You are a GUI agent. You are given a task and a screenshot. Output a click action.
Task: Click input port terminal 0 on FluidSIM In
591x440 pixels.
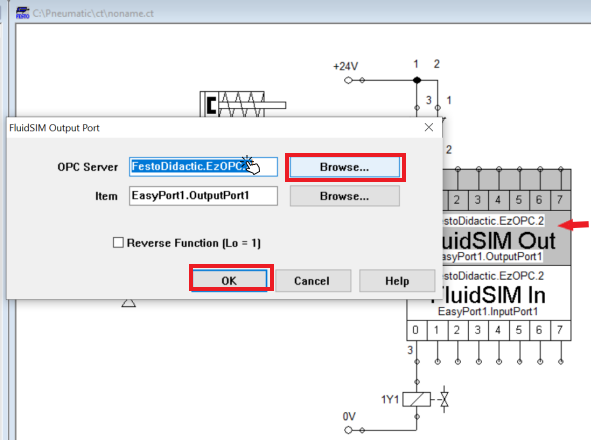416,331
